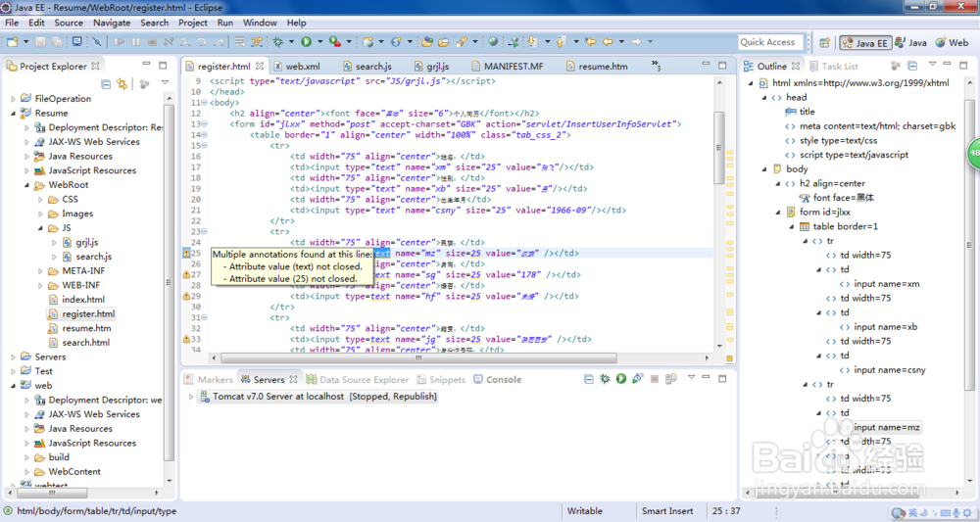Open the Navigate menu
Viewport: 980px width, 522px height.
[112, 23]
